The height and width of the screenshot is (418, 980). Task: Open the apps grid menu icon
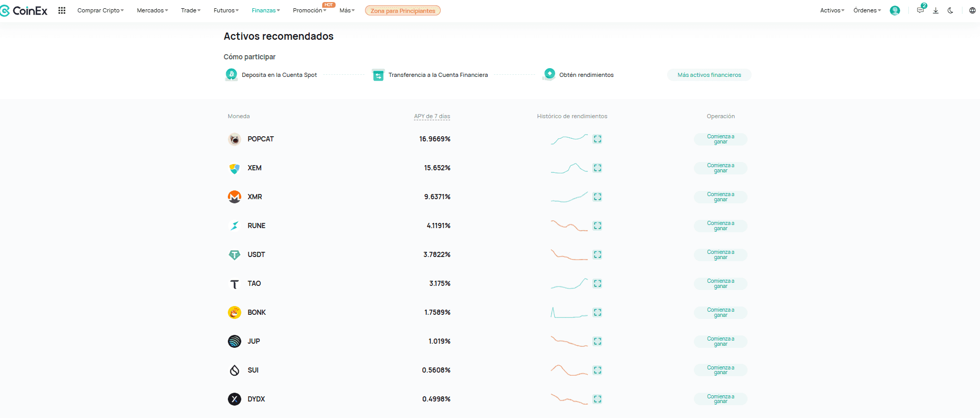(x=62, y=10)
